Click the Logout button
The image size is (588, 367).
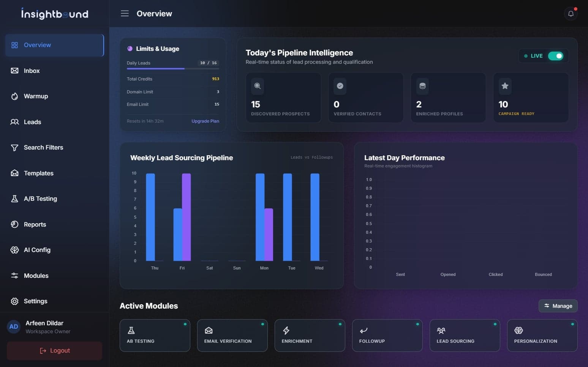[55, 351]
